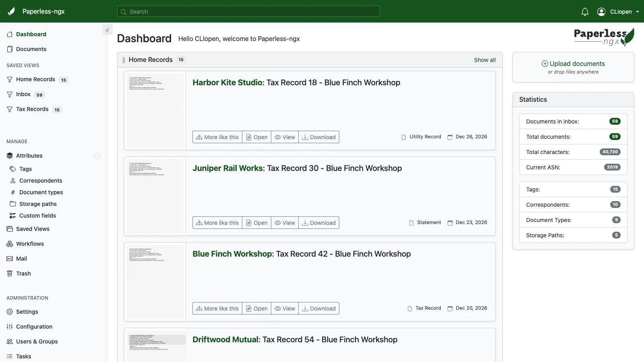Image resolution: width=644 pixels, height=362 pixels.
Task: Click the Total characters 40,730 value
Action: coord(610,152)
